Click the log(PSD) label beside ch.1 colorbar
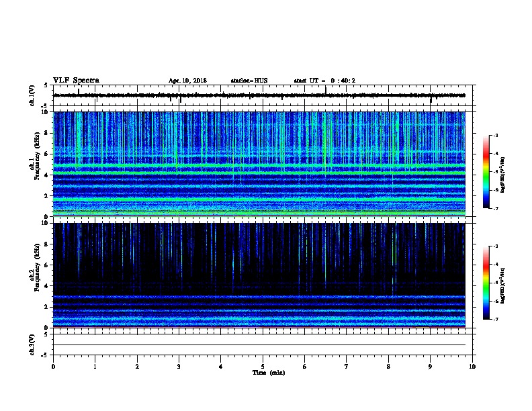 coord(502,175)
